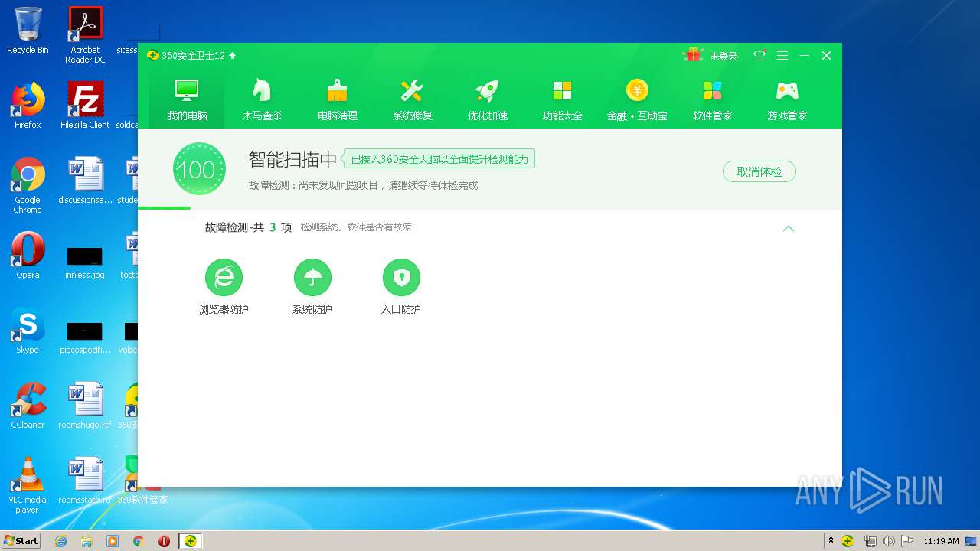Click the 11:19 AM taskbar clock

point(941,541)
